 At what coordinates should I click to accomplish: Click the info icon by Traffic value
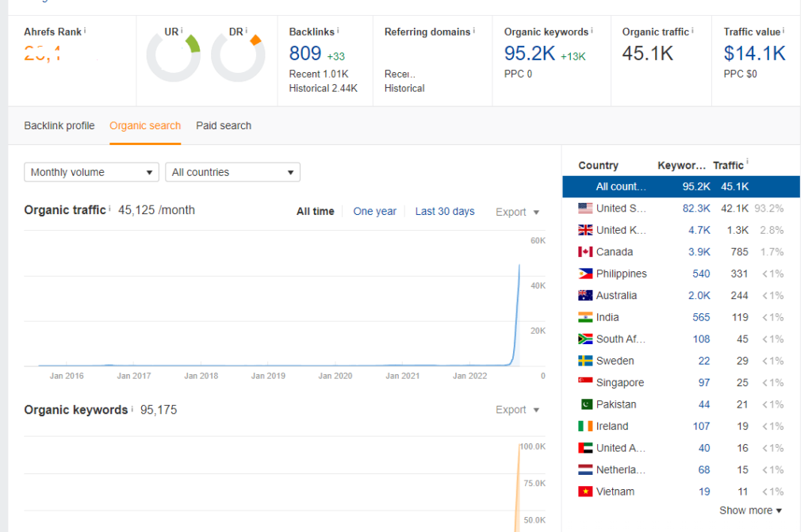tap(784, 30)
